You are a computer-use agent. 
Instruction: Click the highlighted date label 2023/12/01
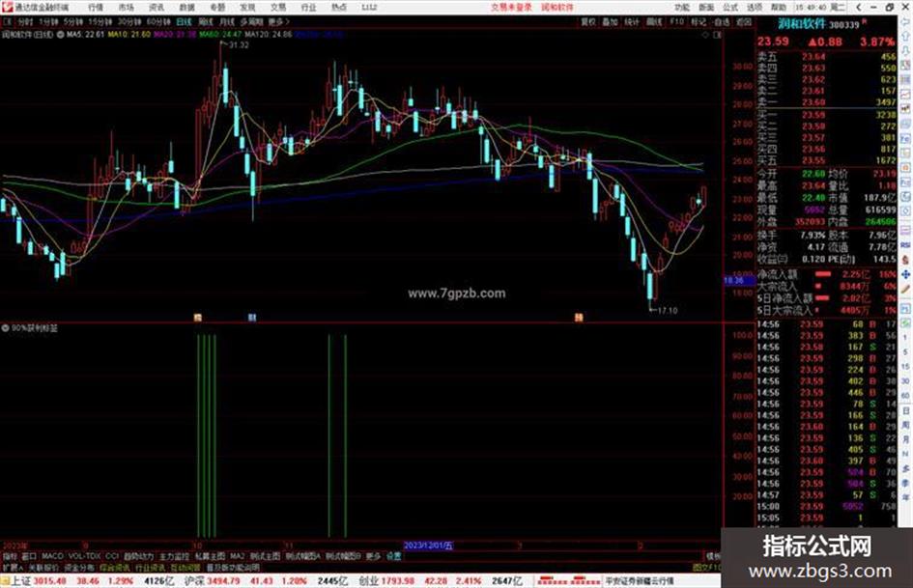pyautogui.click(x=429, y=546)
